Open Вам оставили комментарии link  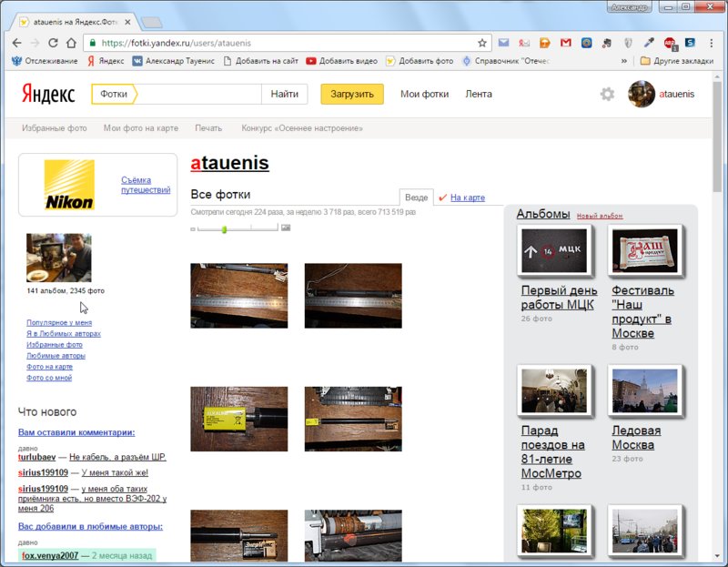[x=76, y=432]
